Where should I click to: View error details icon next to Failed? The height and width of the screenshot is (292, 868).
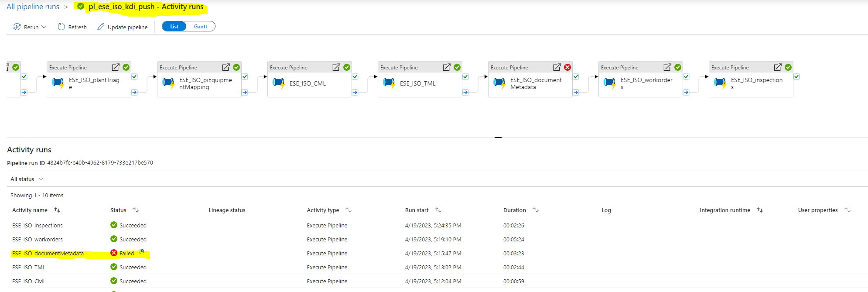141,252
